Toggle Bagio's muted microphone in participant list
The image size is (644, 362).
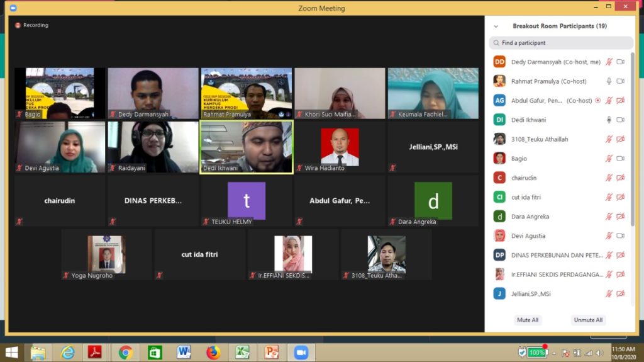[608, 159]
